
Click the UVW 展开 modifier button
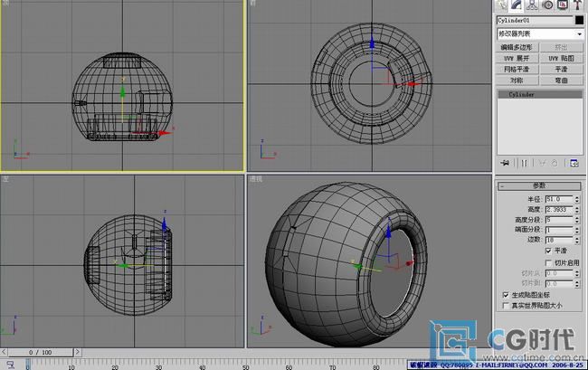tap(517, 59)
